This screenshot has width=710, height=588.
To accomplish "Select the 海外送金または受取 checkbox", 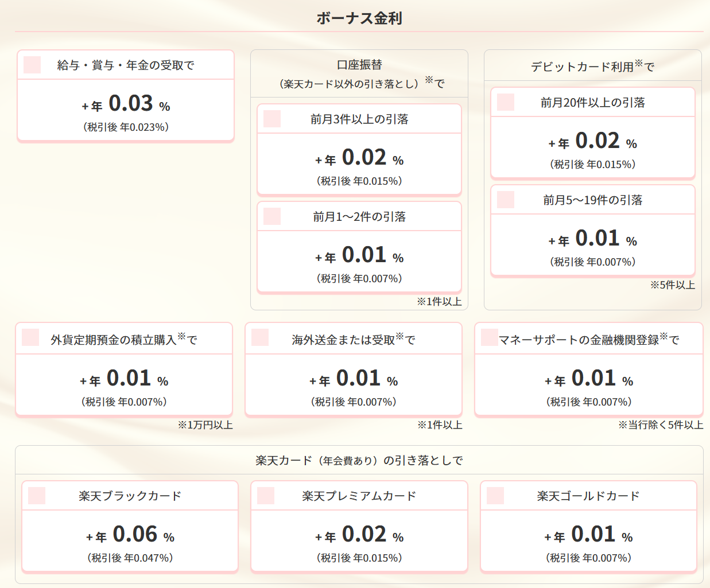I will 260,337.
